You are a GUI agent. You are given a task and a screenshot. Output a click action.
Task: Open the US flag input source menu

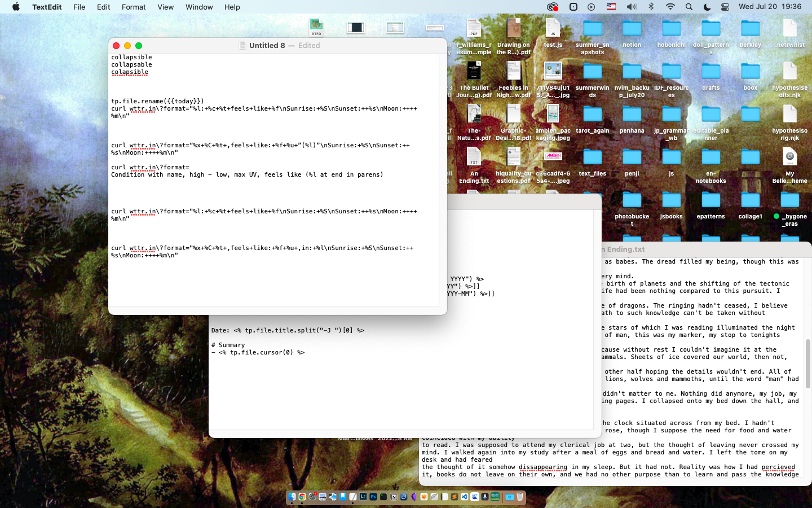[611, 7]
